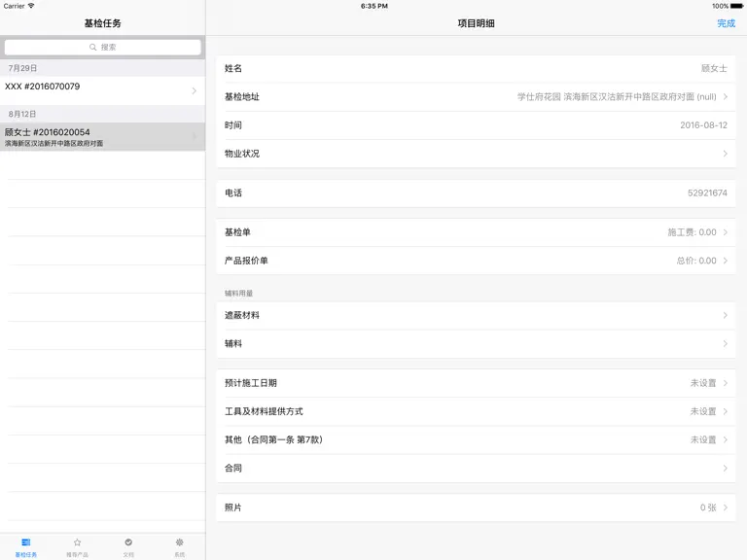Click the 时间 value 2016-08-12
Screen dimensions: 747x560
[x=703, y=125]
